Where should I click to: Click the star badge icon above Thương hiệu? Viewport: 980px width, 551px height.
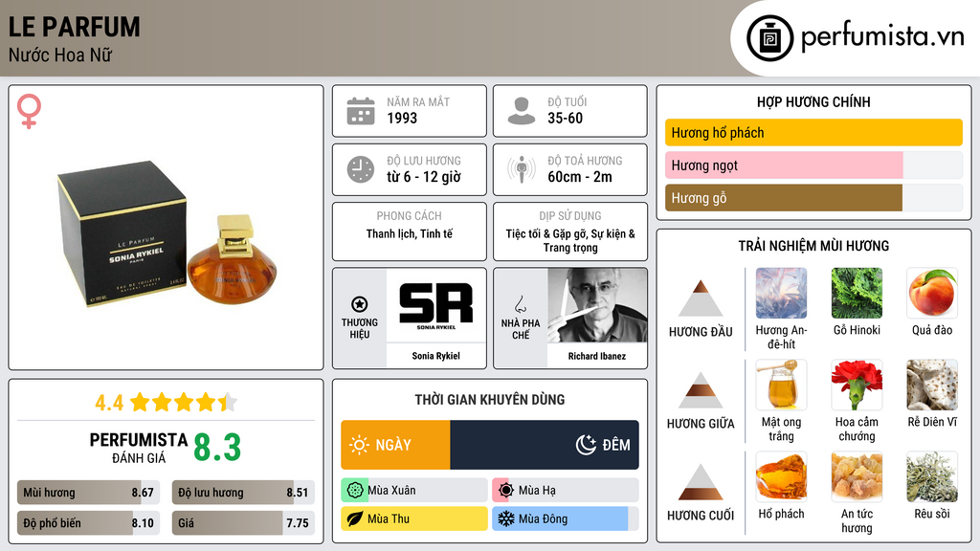360,304
